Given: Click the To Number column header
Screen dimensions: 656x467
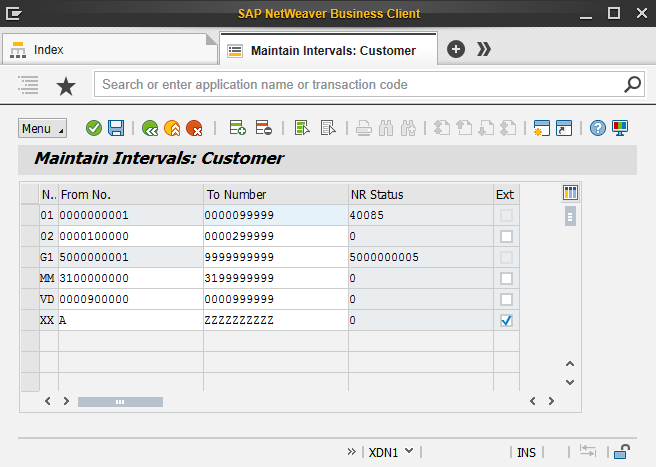Looking at the screenshot, I should [x=276, y=195].
